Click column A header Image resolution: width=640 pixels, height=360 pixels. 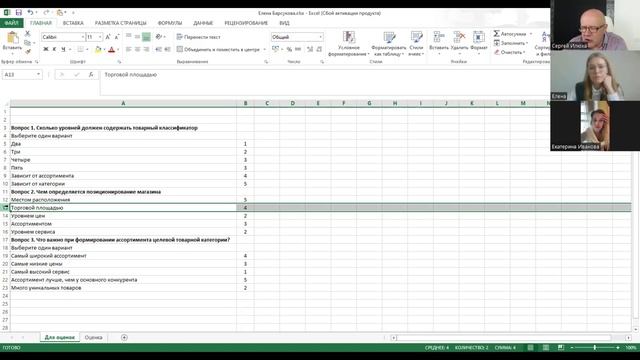[x=123, y=103]
